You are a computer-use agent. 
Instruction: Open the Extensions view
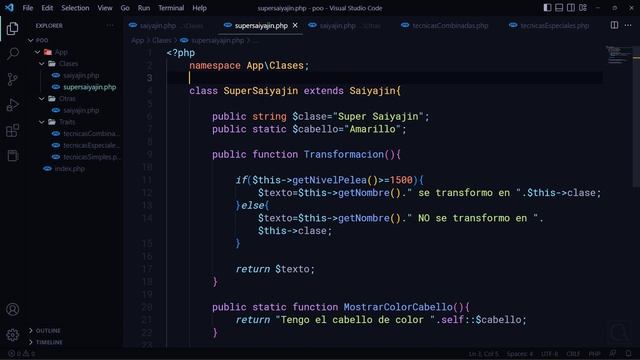(12, 131)
